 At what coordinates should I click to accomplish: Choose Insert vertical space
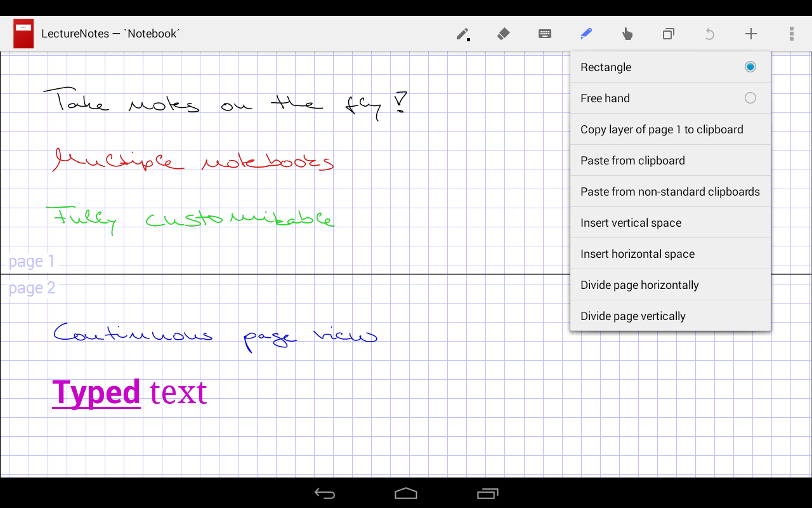(x=631, y=222)
